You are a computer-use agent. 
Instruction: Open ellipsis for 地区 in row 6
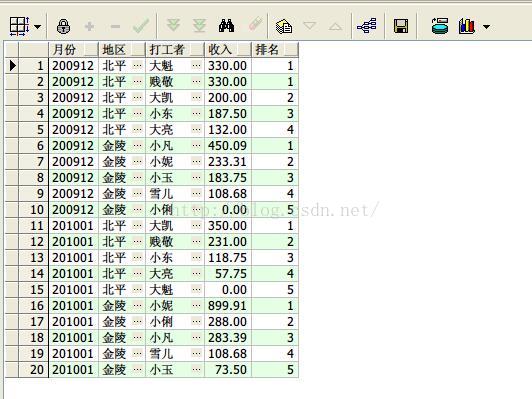[x=137, y=146]
